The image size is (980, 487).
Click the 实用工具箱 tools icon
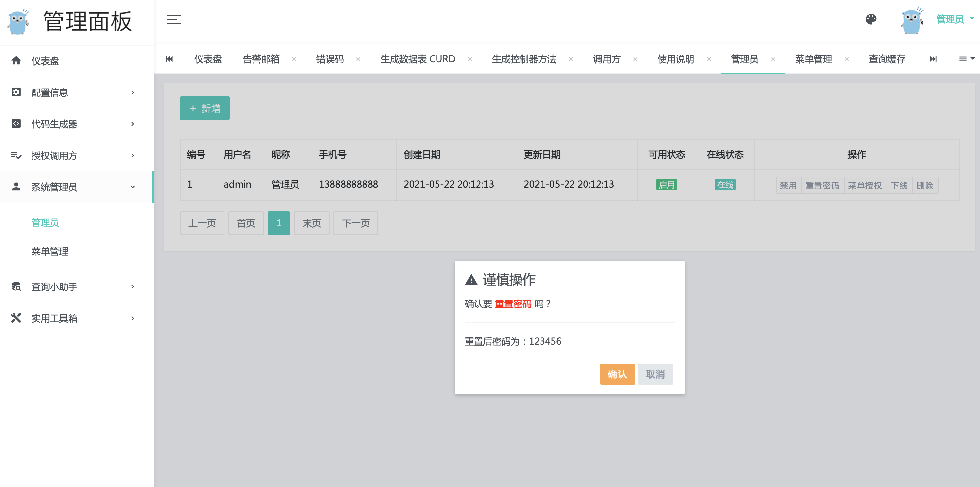click(16, 318)
